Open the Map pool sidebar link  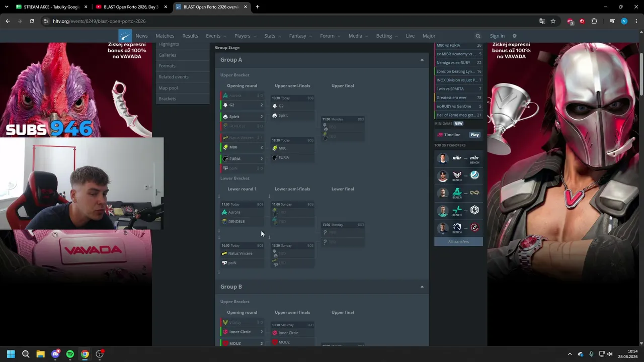tap(168, 88)
